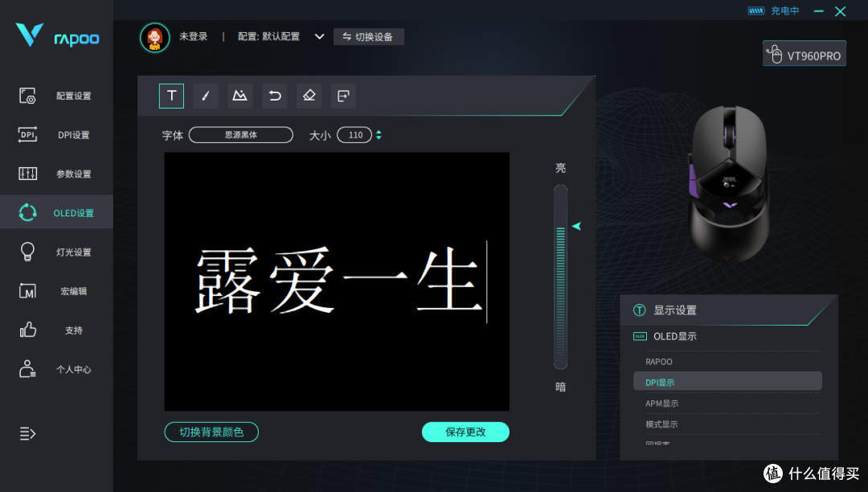Select RAPOO in the OLED display list
The width and height of the screenshot is (868, 492).
point(727,362)
